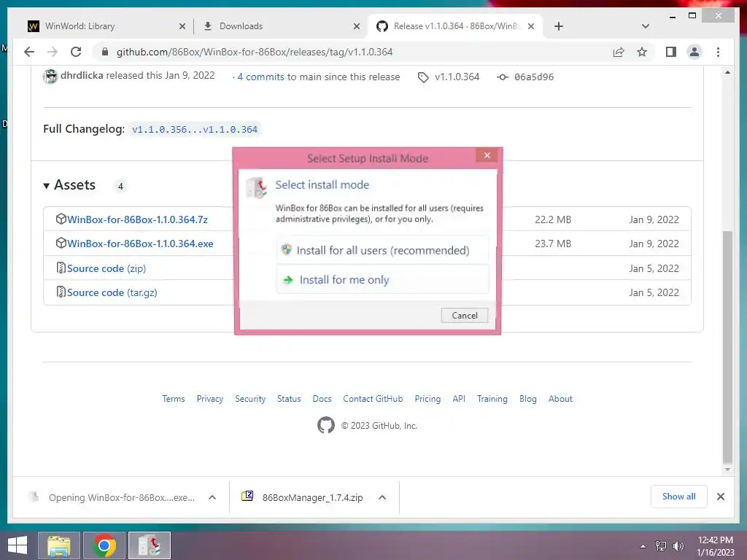
Task: Reload the current GitHub page
Action: pyautogui.click(x=76, y=52)
